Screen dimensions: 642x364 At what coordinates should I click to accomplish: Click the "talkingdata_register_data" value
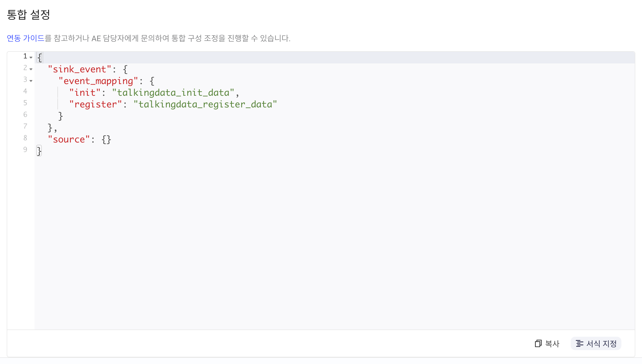pos(205,104)
